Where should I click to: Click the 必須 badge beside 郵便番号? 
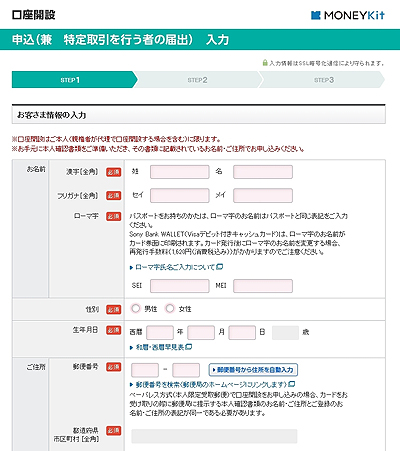(114, 367)
